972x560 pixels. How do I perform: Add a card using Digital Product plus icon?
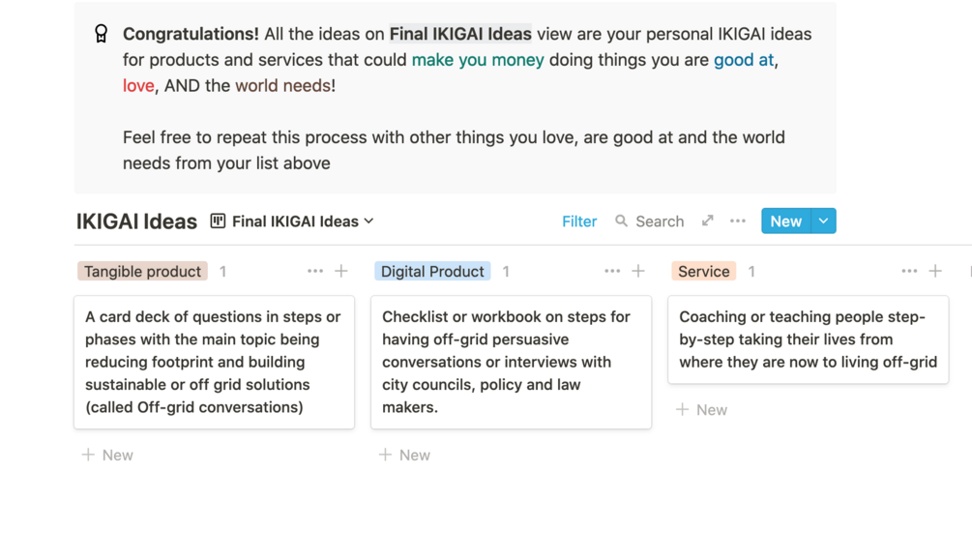click(x=638, y=272)
